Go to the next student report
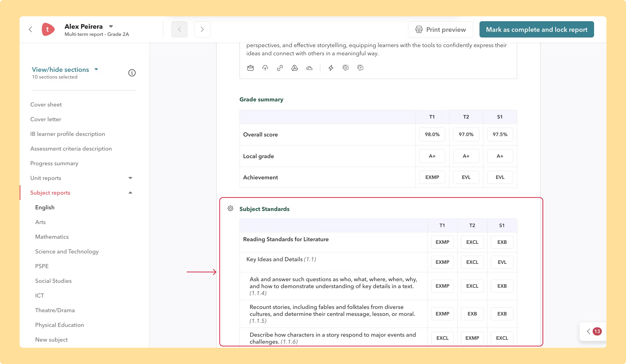Screen dimensions: 626x364 pyautogui.click(x=202, y=30)
